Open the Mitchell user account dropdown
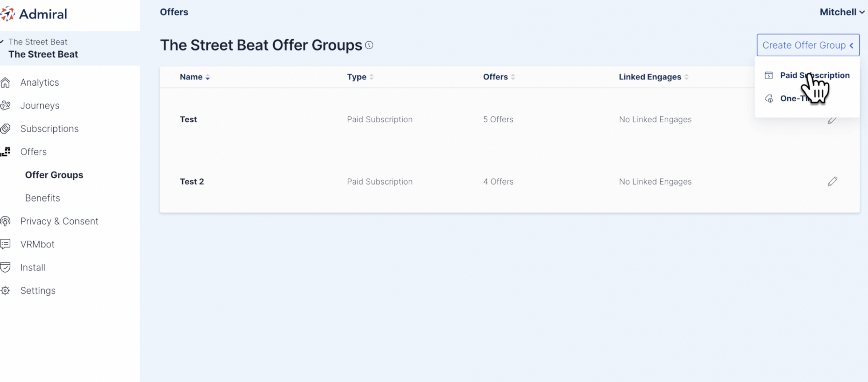This screenshot has width=868, height=382. (x=842, y=12)
